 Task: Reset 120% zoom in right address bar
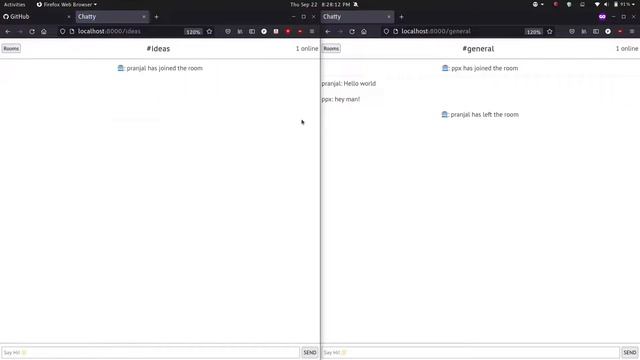(533, 32)
